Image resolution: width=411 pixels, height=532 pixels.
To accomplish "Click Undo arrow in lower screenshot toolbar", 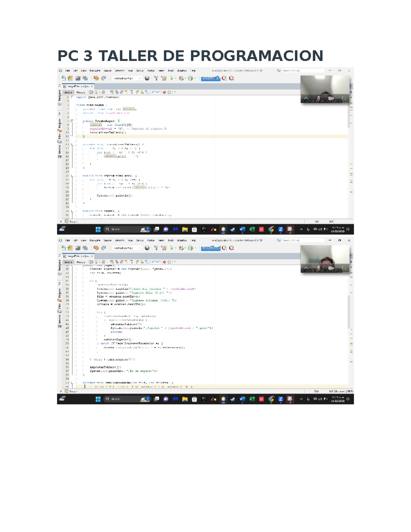I will [x=96, y=248].
